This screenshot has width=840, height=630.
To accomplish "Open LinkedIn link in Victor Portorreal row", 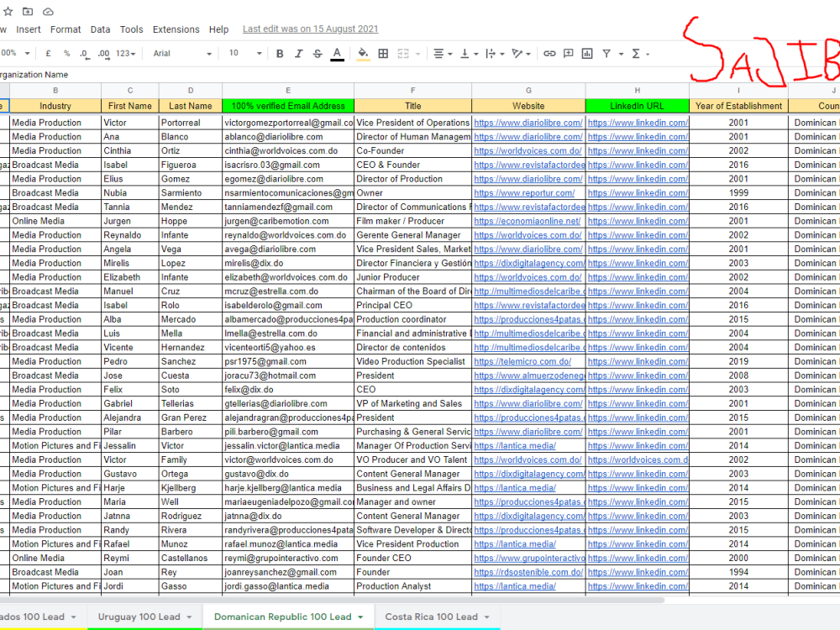I will [638, 123].
